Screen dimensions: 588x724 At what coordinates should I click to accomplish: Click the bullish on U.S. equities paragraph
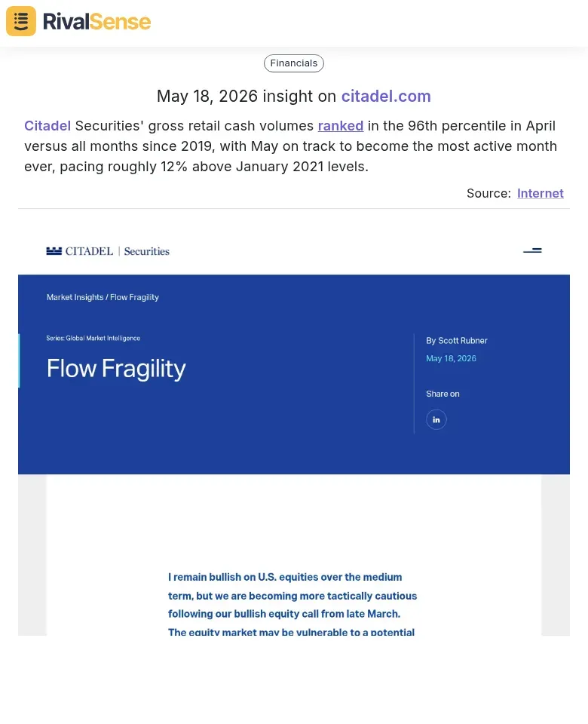[292, 604]
